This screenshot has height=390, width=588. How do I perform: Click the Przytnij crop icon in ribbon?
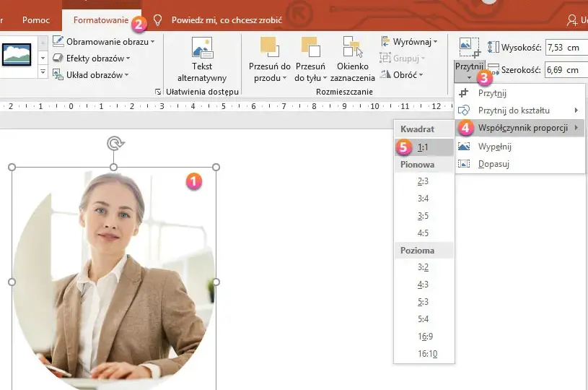[x=469, y=48]
